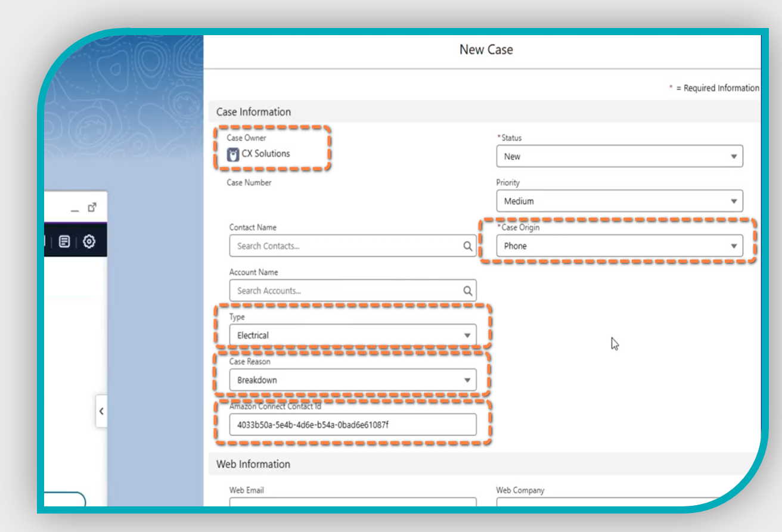Pop out the softphone panel window
The height and width of the screenshot is (532, 782).
coord(92,207)
